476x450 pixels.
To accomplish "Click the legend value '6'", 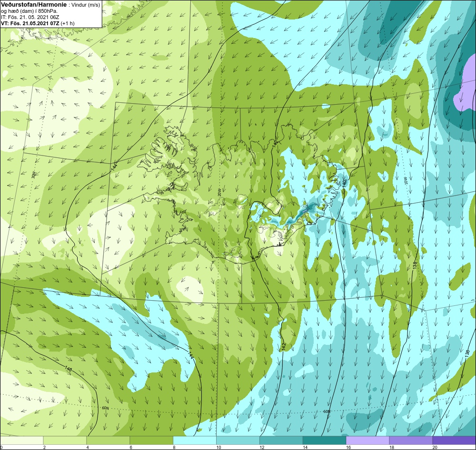I will pyautogui.click(x=131, y=447).
